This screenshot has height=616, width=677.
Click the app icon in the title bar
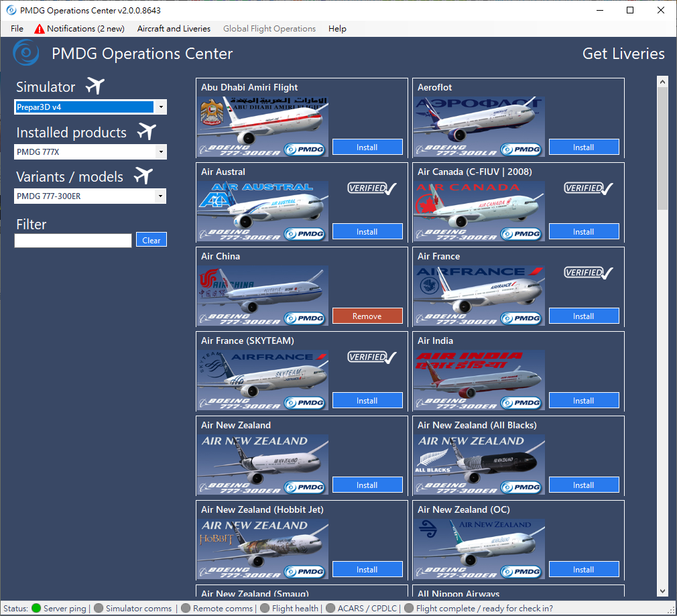pyautogui.click(x=11, y=10)
